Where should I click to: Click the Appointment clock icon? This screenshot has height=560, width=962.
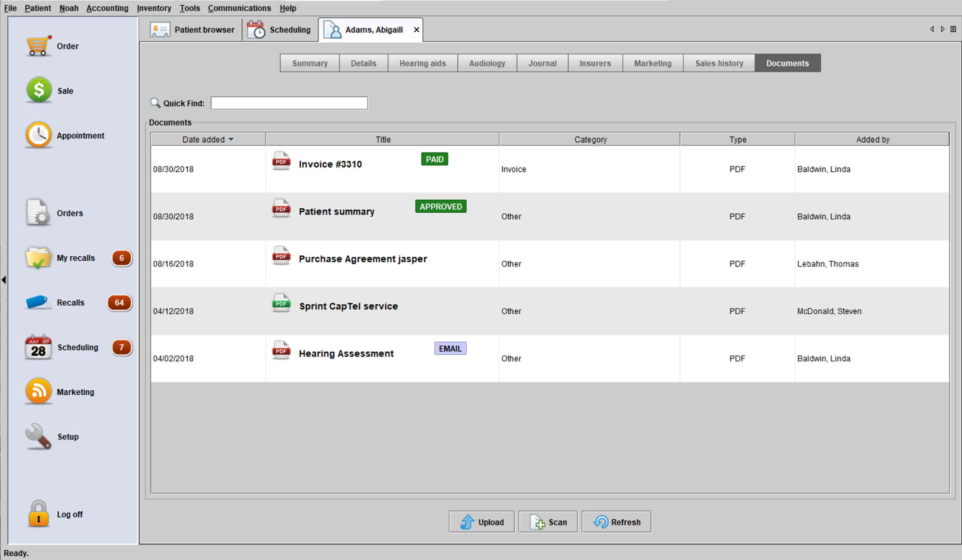[x=38, y=135]
